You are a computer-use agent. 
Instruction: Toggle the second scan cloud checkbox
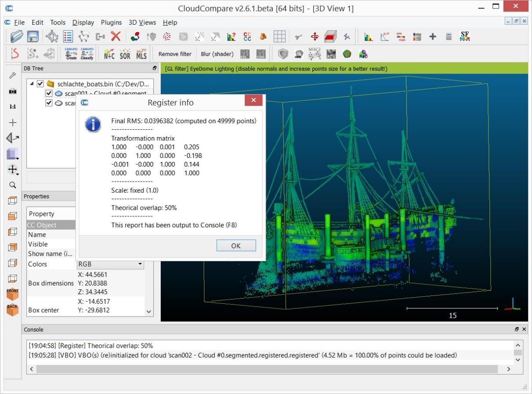(49, 103)
